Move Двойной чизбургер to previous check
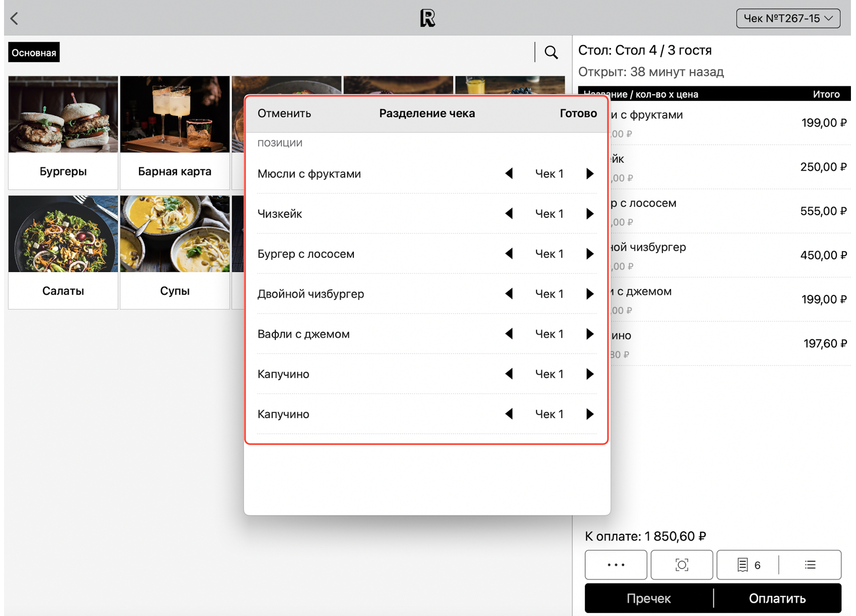Viewport: 856px width, 616px height. coord(509,294)
